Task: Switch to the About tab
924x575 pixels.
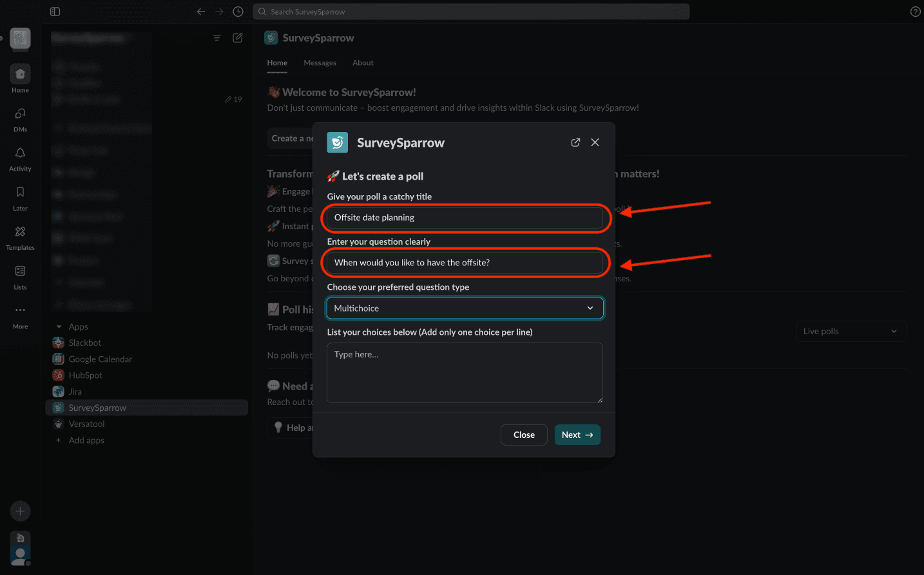Action: pyautogui.click(x=363, y=63)
